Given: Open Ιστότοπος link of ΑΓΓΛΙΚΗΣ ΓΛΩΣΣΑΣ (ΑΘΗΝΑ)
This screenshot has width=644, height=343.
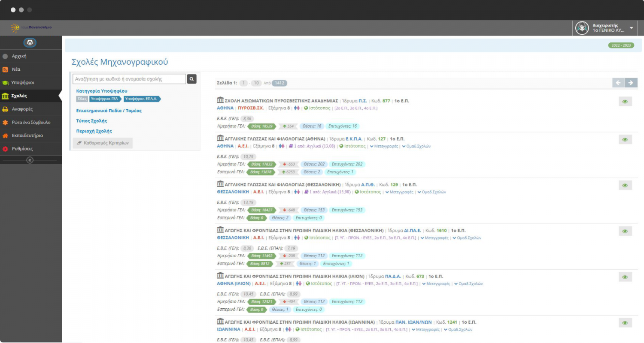Looking at the screenshot, I should pyautogui.click(x=352, y=146).
